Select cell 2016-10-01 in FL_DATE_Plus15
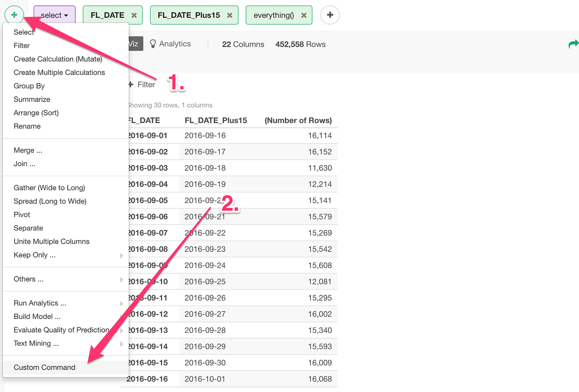579x392 pixels. point(205,379)
